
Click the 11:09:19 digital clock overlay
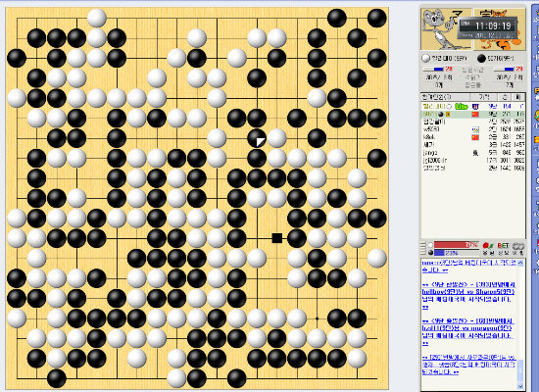pos(488,27)
